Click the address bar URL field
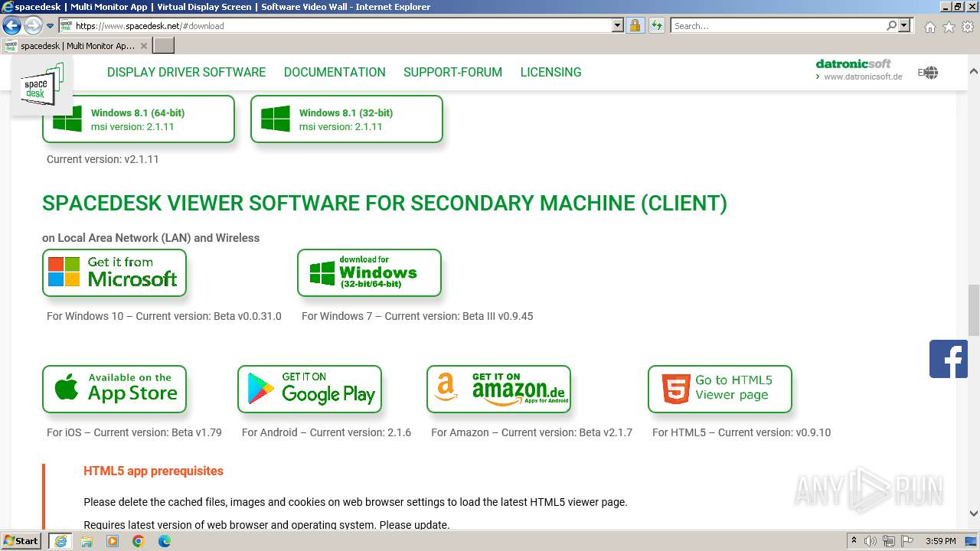This screenshot has width=980, height=551. pos(341,25)
